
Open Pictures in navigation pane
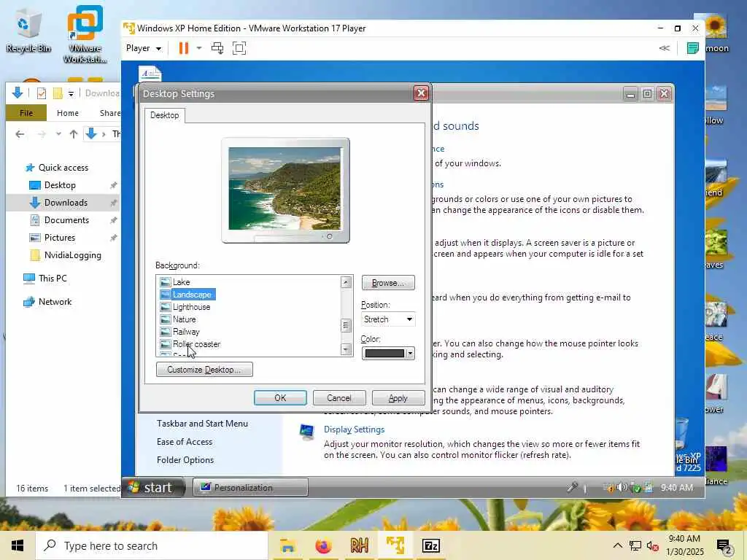(60, 238)
